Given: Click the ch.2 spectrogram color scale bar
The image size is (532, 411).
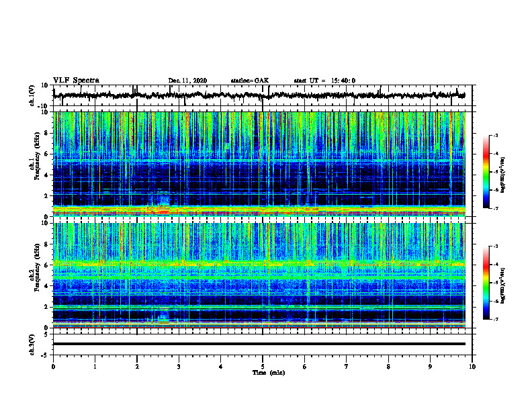Looking at the screenshot, I should click(x=486, y=283).
